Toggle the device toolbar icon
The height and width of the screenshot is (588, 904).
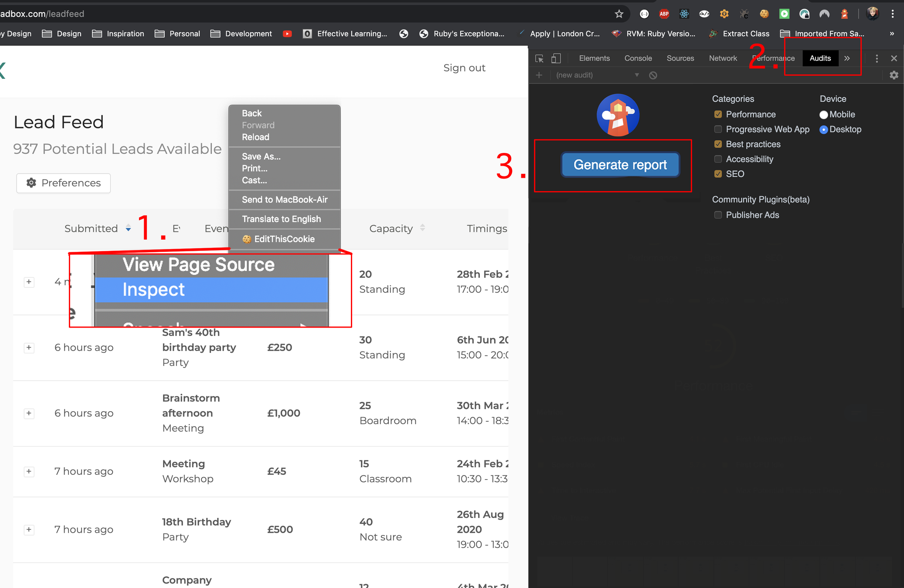(556, 58)
